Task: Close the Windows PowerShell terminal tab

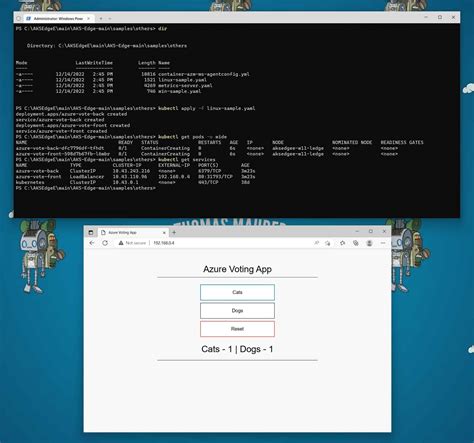Action: (89, 19)
